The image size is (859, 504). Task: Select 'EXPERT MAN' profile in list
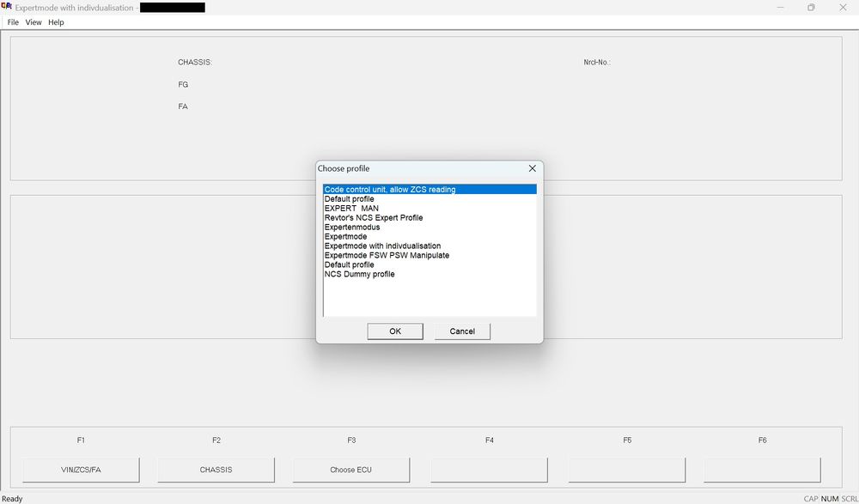click(x=429, y=208)
